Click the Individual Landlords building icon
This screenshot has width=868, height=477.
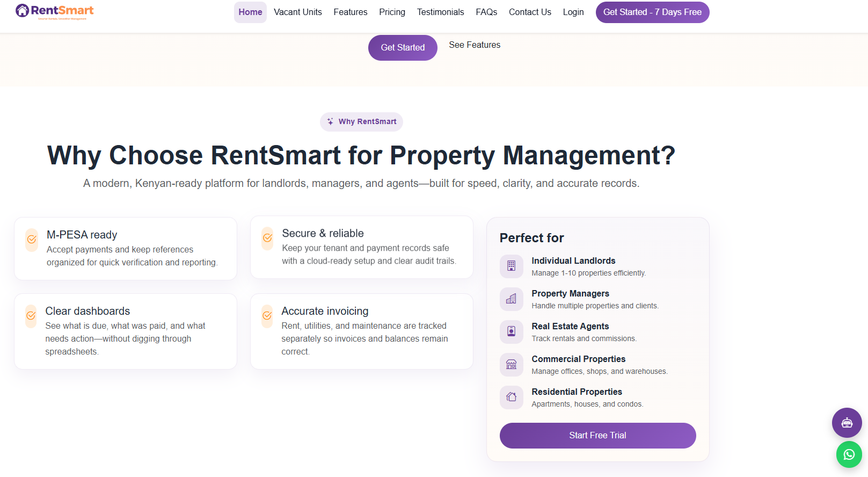(x=511, y=266)
